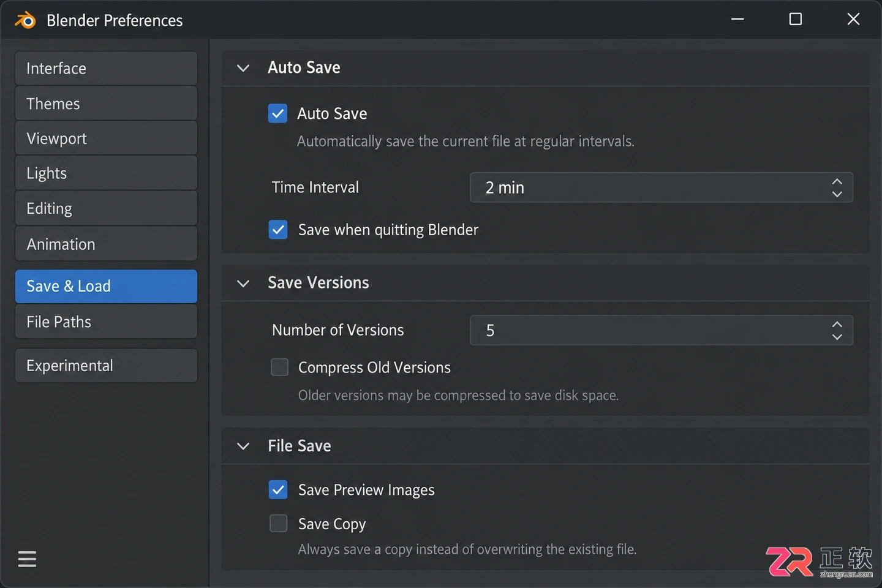Select the Experimental preferences category
The height and width of the screenshot is (588, 882).
click(106, 366)
